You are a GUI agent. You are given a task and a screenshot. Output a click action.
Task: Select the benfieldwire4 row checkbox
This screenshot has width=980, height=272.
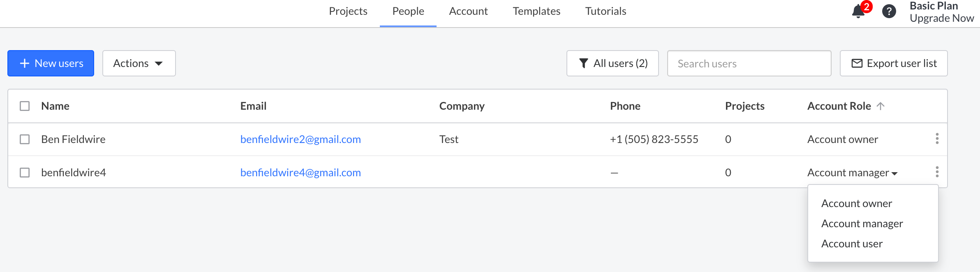coord(25,173)
